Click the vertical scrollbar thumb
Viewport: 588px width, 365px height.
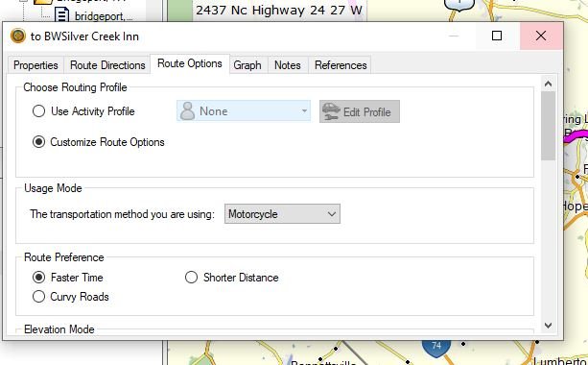pos(548,126)
